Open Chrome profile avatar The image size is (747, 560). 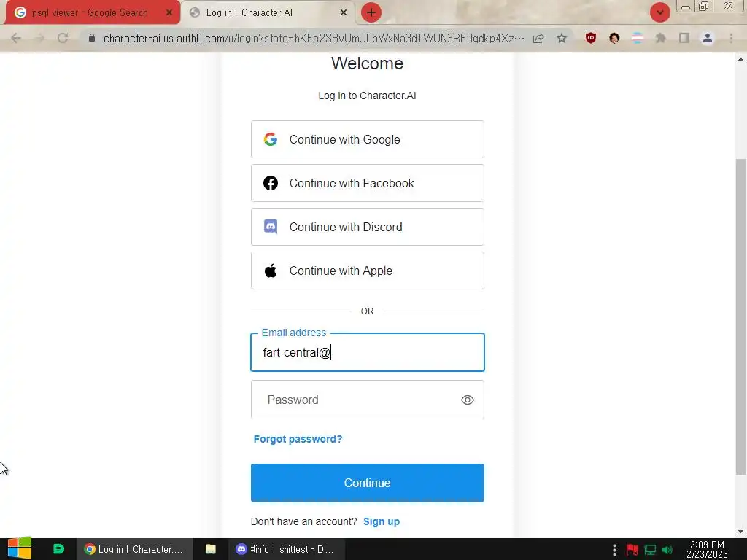tap(708, 38)
